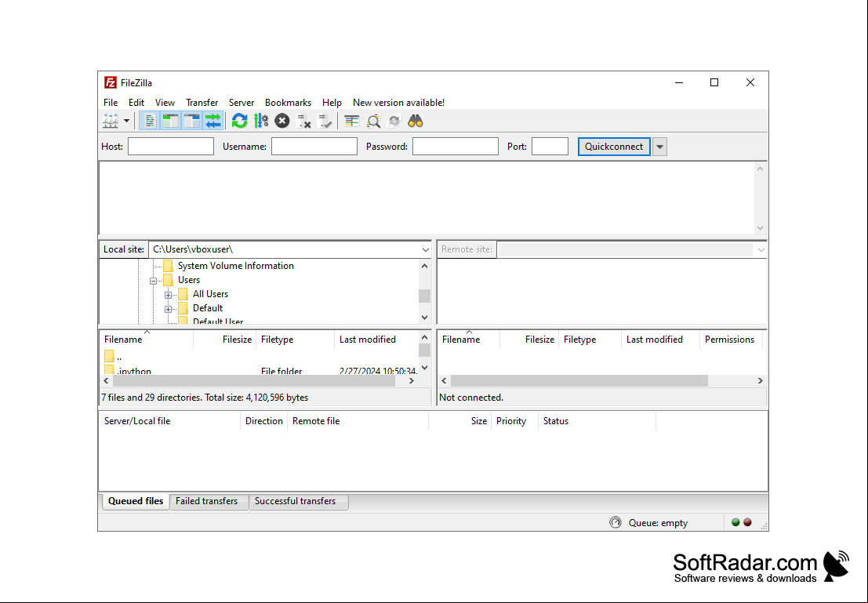Disconnect from the current server
868x603 pixels.
(303, 121)
